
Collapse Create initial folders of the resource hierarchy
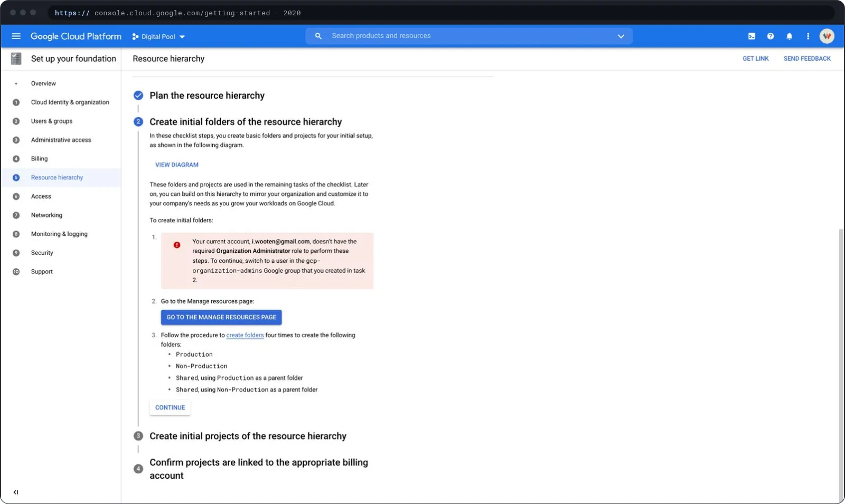pos(246,122)
